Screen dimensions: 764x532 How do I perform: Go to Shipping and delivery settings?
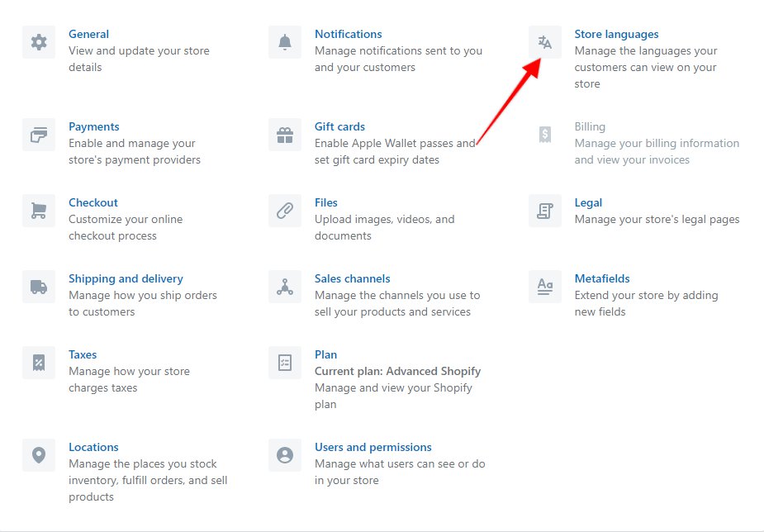click(x=126, y=278)
